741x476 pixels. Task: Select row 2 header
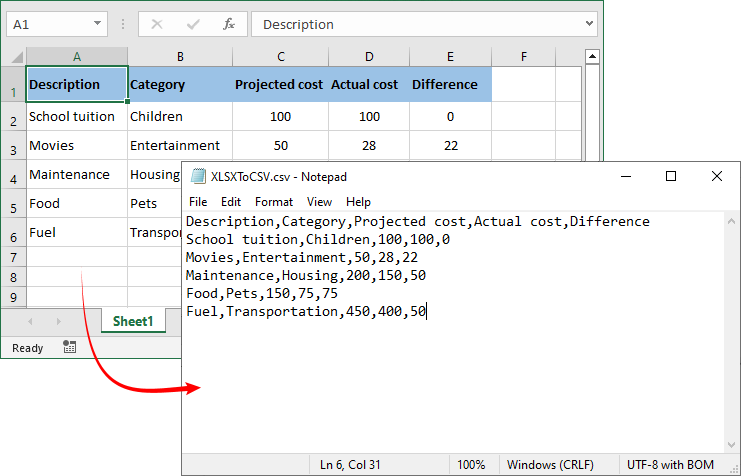pos(13,116)
